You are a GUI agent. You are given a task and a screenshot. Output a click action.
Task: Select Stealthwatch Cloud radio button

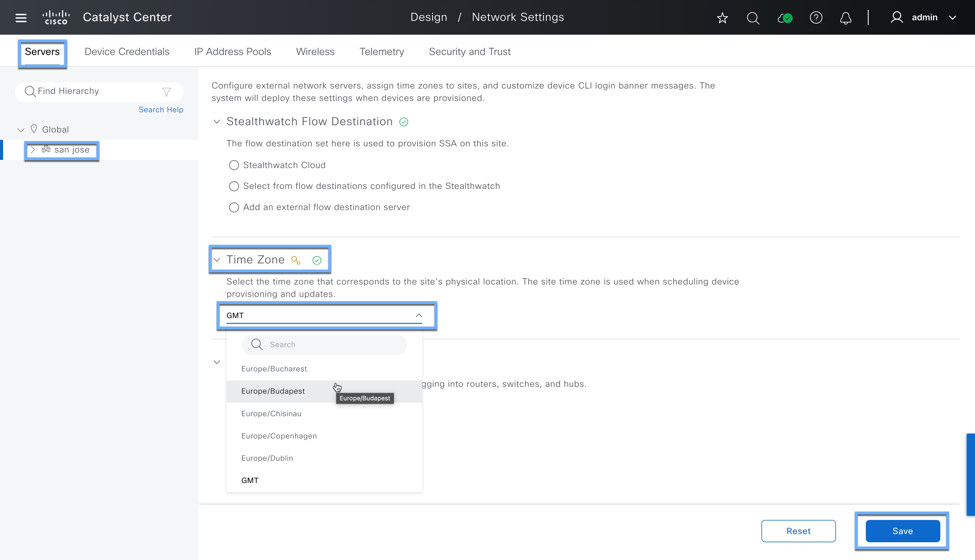[x=234, y=165]
